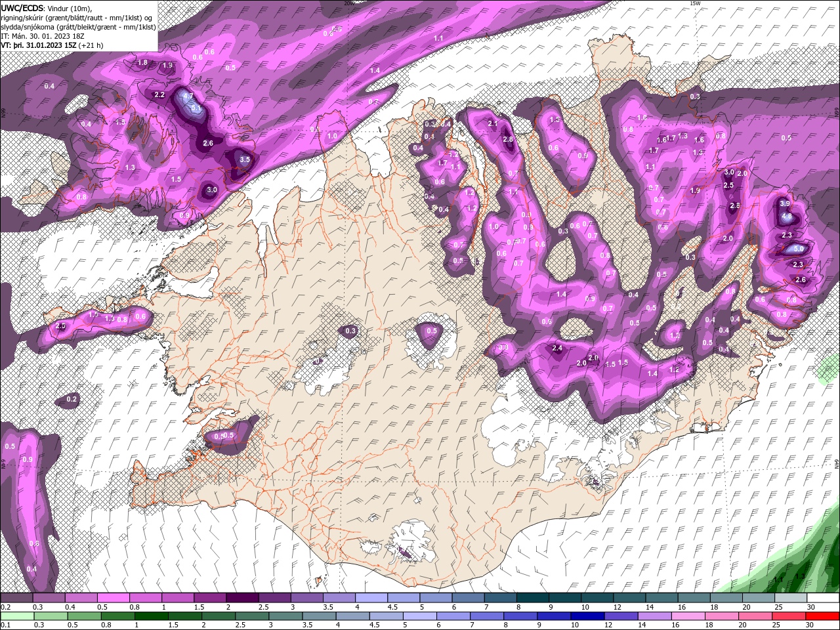
Task: Pick the snow scale swatch between 0.2 and 0.3
Action: pyautogui.click(x=16, y=598)
